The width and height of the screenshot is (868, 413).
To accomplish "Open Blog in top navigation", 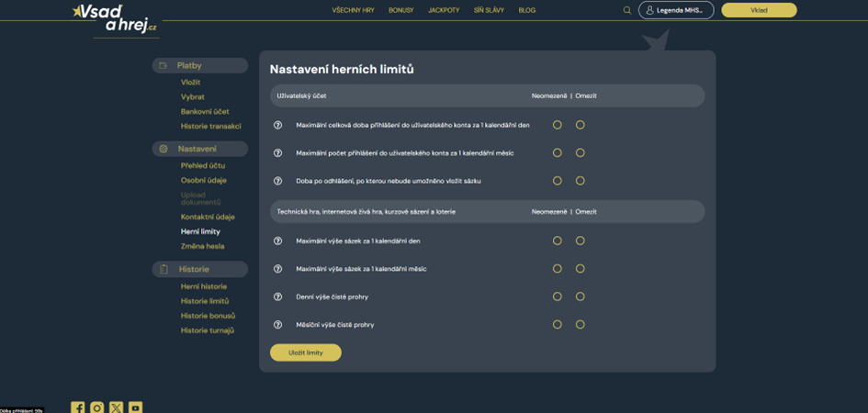I will pos(527,10).
